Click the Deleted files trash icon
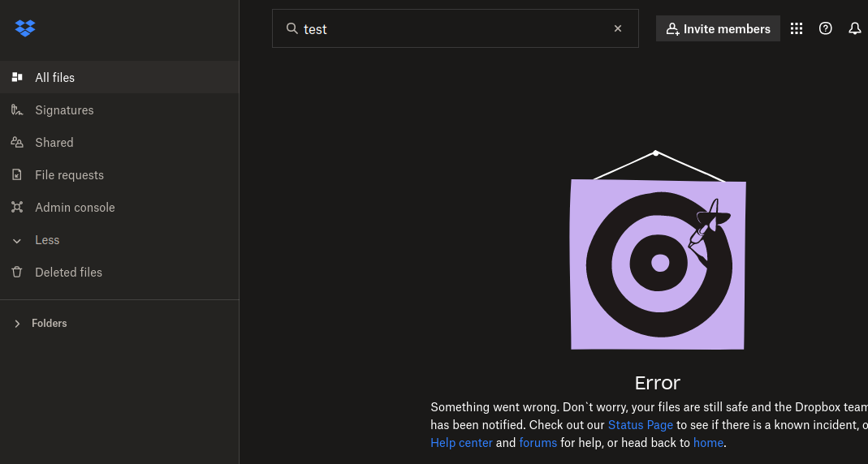This screenshot has height=464, width=868. tap(17, 272)
